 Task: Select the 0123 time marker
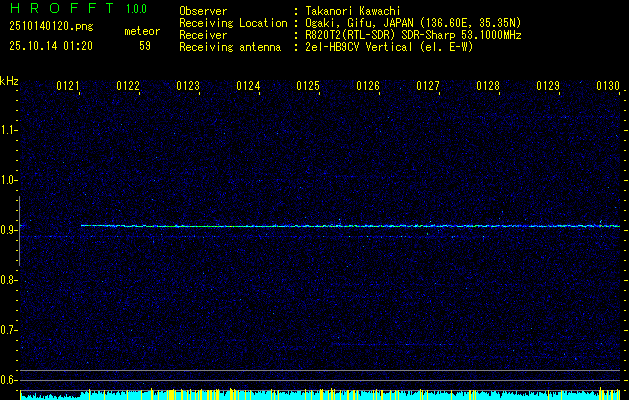coord(188,87)
